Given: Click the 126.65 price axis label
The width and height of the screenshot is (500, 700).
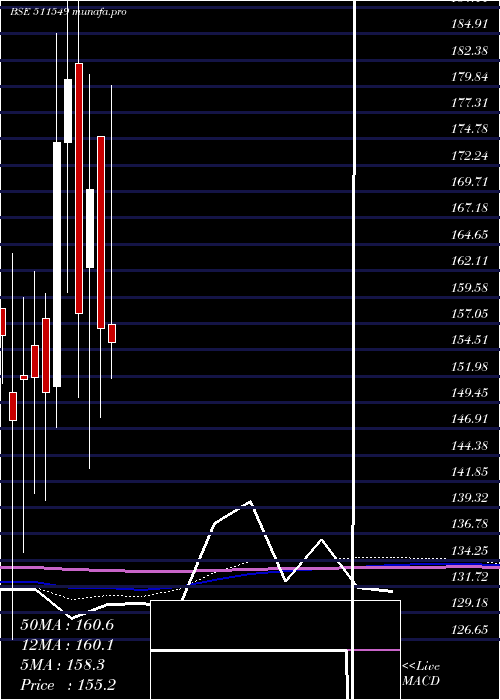Looking at the screenshot, I should point(470,629).
